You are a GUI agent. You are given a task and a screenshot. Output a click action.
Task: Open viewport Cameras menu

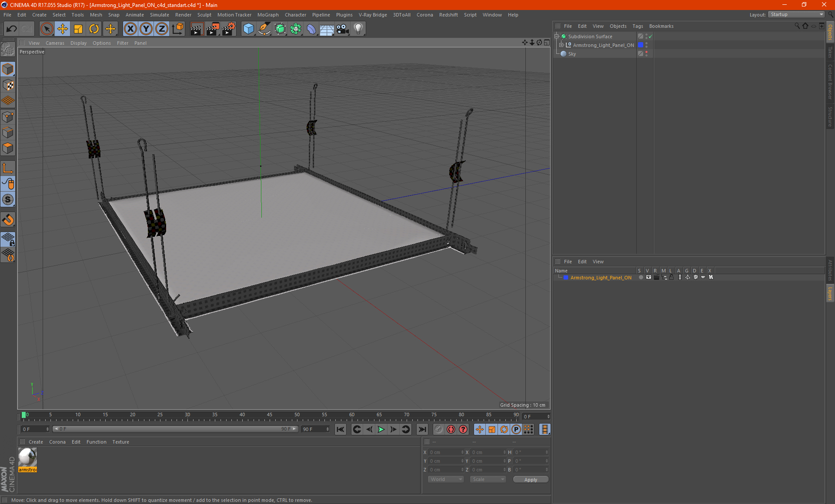[x=55, y=43]
